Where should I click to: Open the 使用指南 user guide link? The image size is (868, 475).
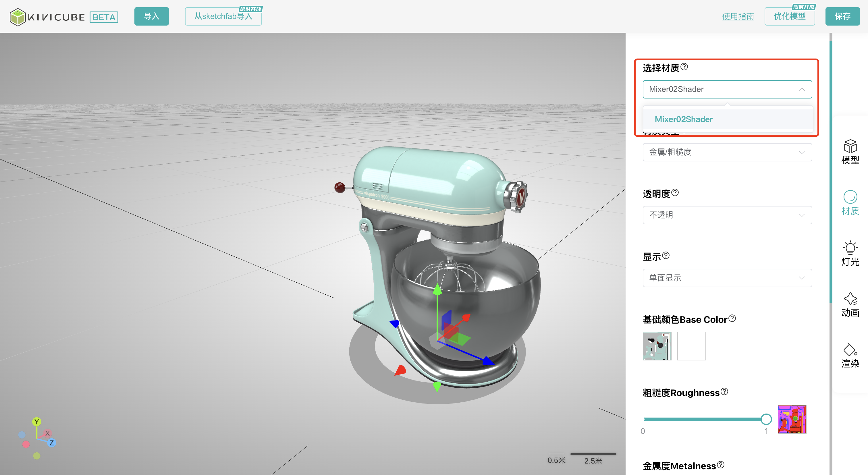point(738,16)
